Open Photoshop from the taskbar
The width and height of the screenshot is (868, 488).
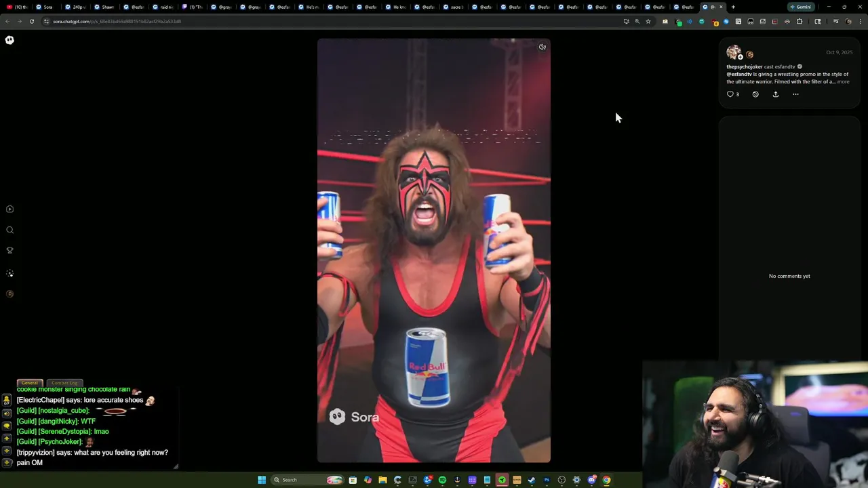pos(547,480)
